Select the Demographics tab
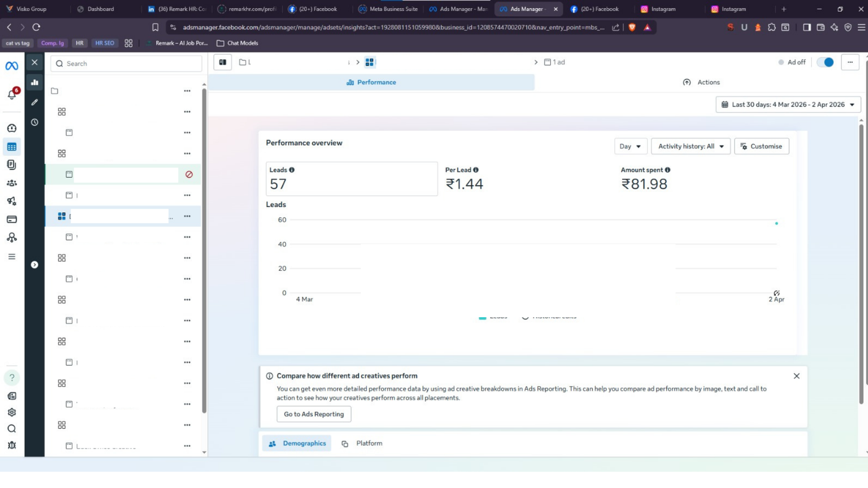This screenshot has width=868, height=488. tap(297, 444)
